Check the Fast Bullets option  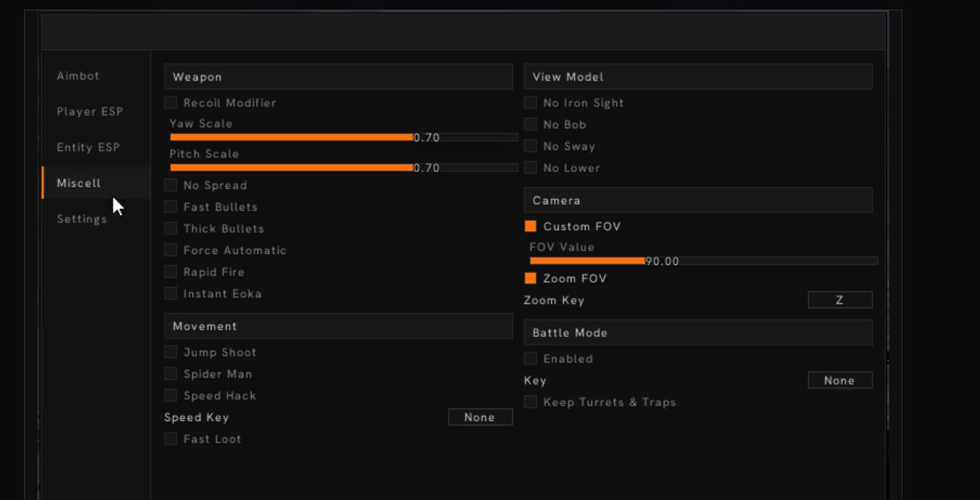point(171,207)
